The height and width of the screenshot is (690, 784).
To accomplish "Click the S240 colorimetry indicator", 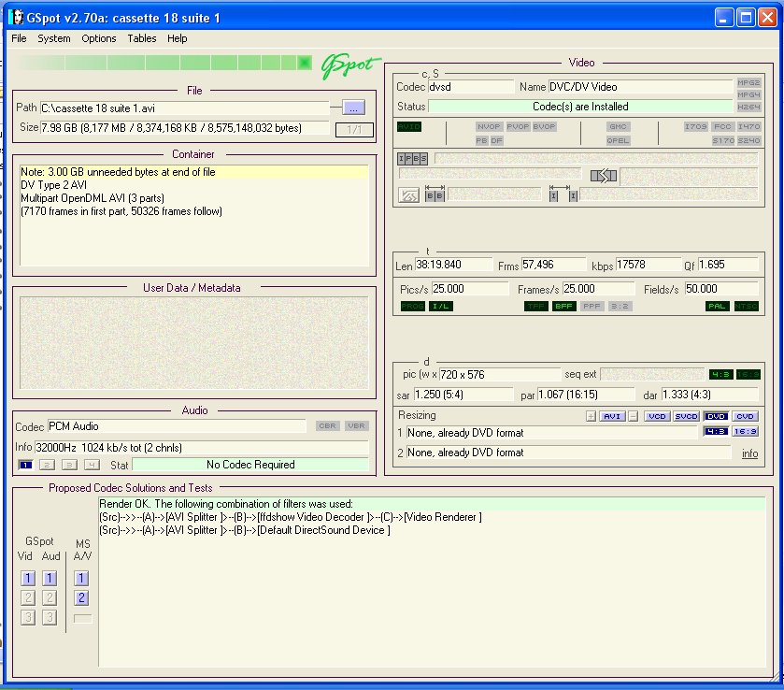I will click(x=748, y=140).
